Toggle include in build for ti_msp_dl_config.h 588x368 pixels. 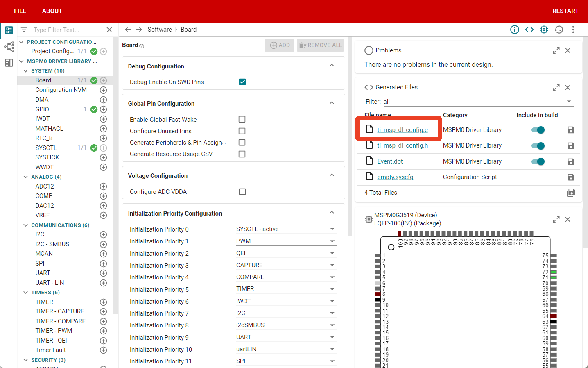point(538,146)
